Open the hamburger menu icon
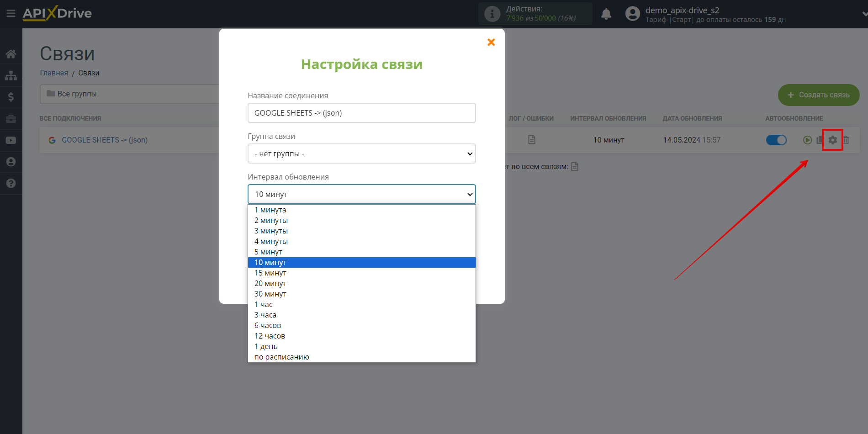868x434 pixels. [x=11, y=14]
